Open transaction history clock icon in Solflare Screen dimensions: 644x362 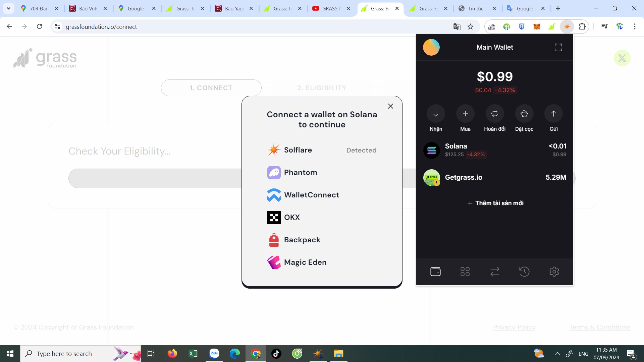click(525, 271)
